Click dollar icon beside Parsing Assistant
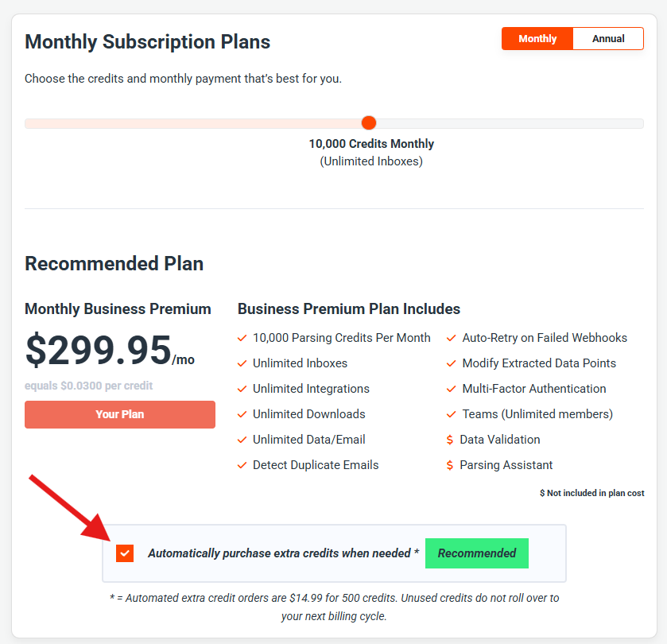The image size is (667, 644). pyautogui.click(x=451, y=465)
